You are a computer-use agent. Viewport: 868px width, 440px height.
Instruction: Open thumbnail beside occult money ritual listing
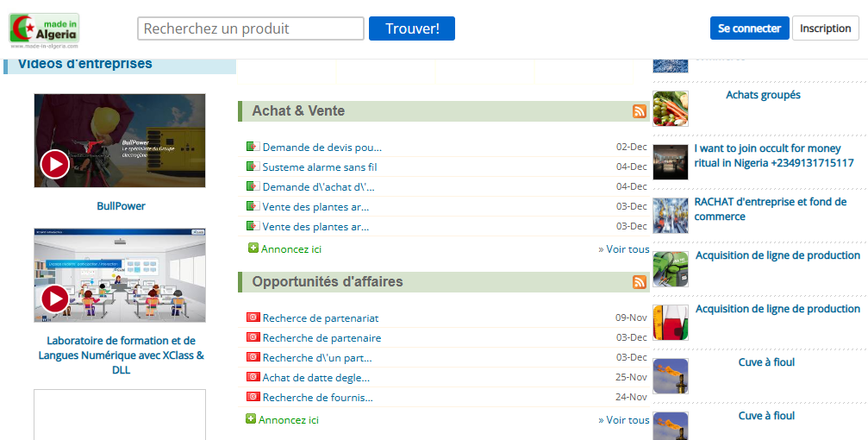(671, 162)
